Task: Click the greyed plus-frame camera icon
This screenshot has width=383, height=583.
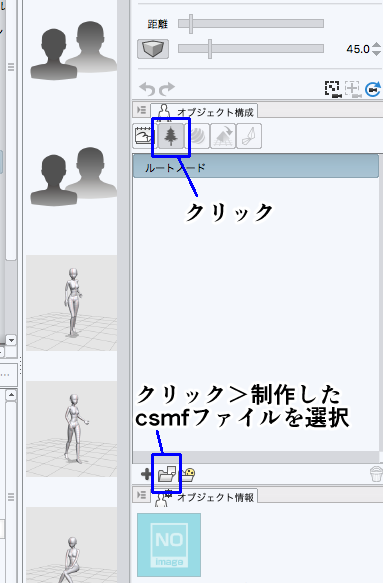Action: 353,89
